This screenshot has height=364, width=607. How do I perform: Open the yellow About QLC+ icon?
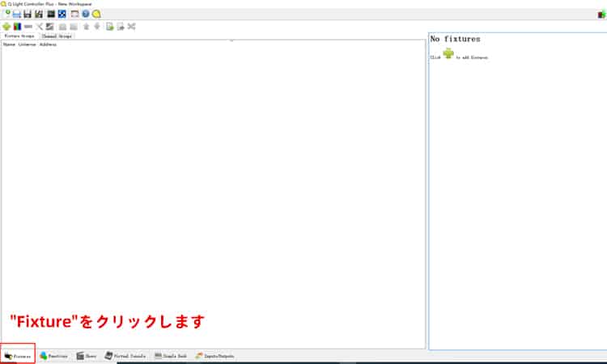click(x=96, y=15)
